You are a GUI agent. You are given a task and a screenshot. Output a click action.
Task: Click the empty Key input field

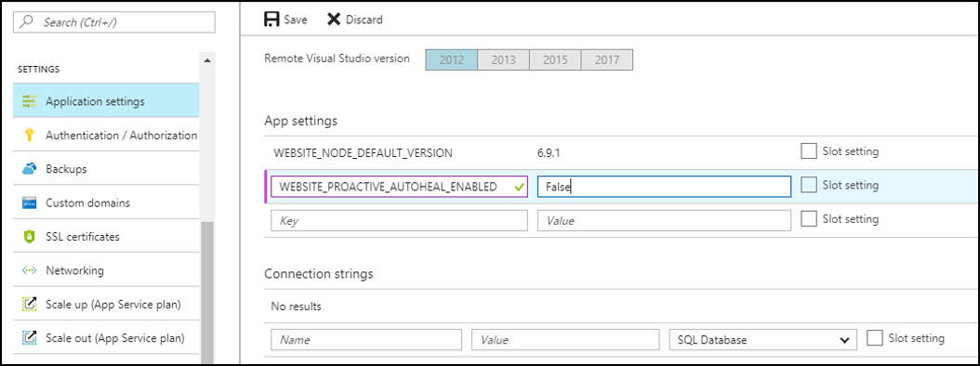tap(400, 220)
